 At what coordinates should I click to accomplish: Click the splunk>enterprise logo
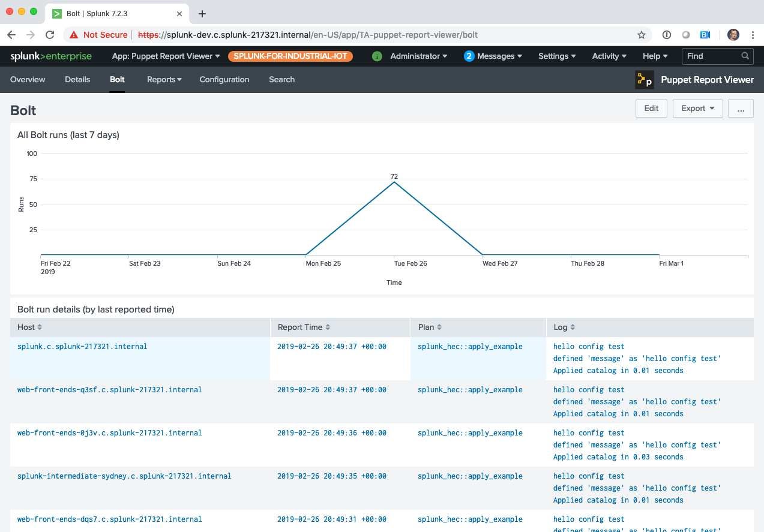click(x=51, y=56)
